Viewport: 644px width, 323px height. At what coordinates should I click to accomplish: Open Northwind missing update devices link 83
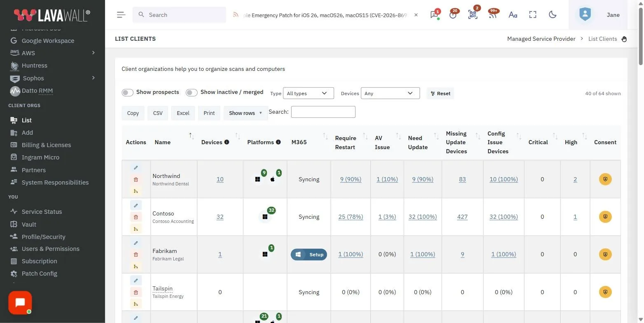coord(462,179)
